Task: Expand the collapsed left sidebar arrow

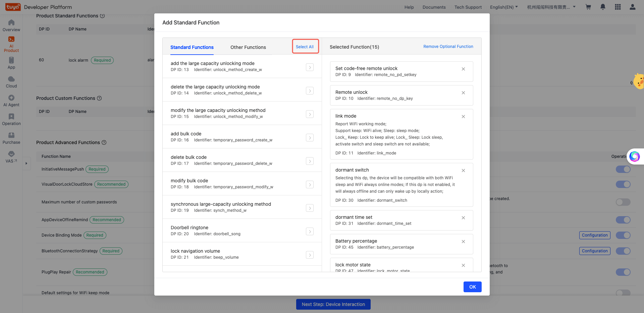Action: coord(26,164)
